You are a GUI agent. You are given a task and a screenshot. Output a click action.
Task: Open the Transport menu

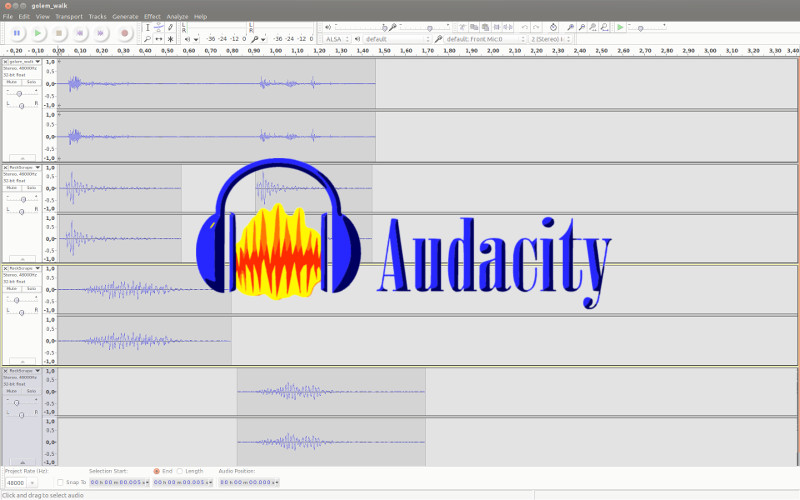[x=69, y=16]
